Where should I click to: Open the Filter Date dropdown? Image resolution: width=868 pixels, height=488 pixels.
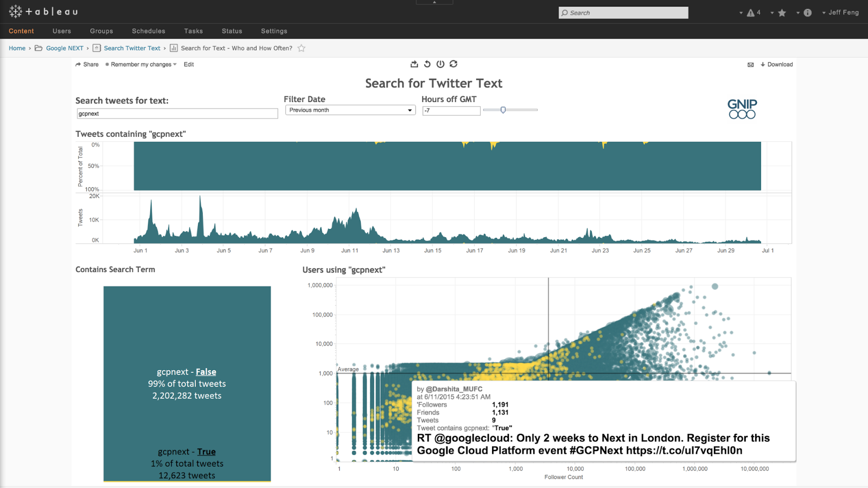click(350, 110)
